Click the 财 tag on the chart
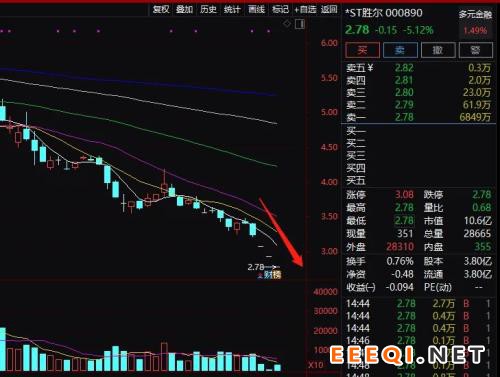The image size is (500, 377). click(268, 275)
